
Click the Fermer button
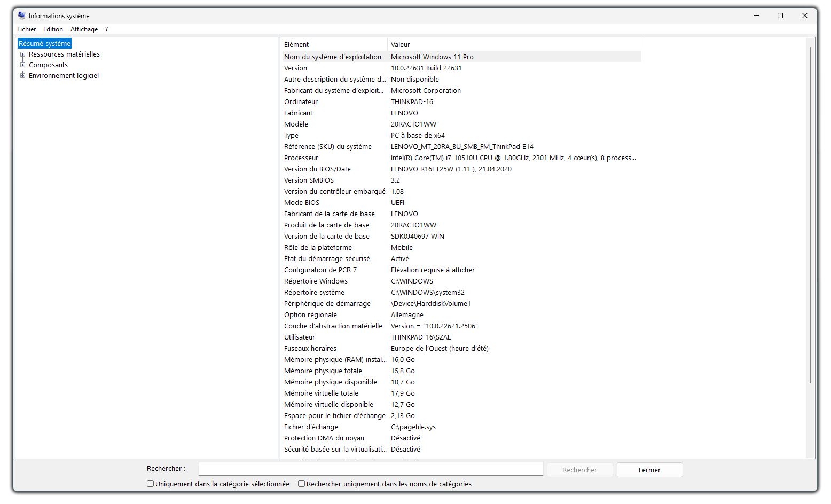coord(649,470)
